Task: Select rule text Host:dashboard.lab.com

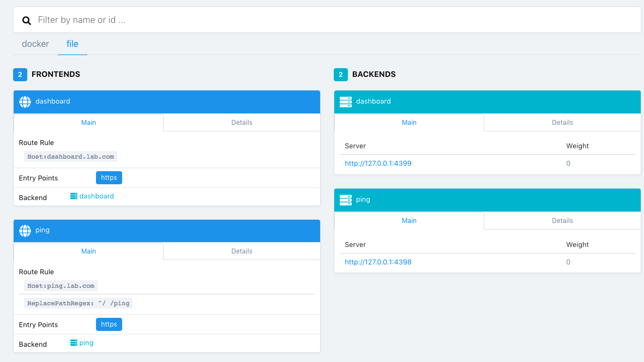Action: tap(71, 156)
